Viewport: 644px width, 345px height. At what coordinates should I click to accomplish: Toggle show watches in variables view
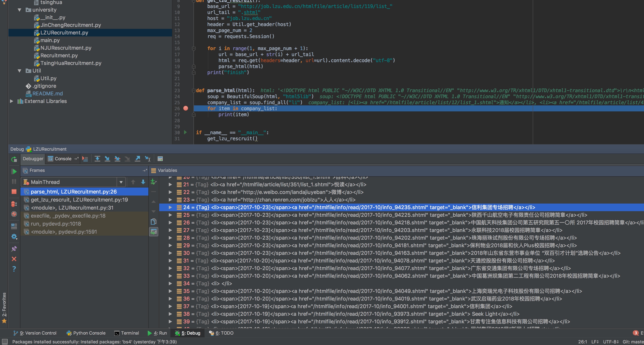click(154, 232)
